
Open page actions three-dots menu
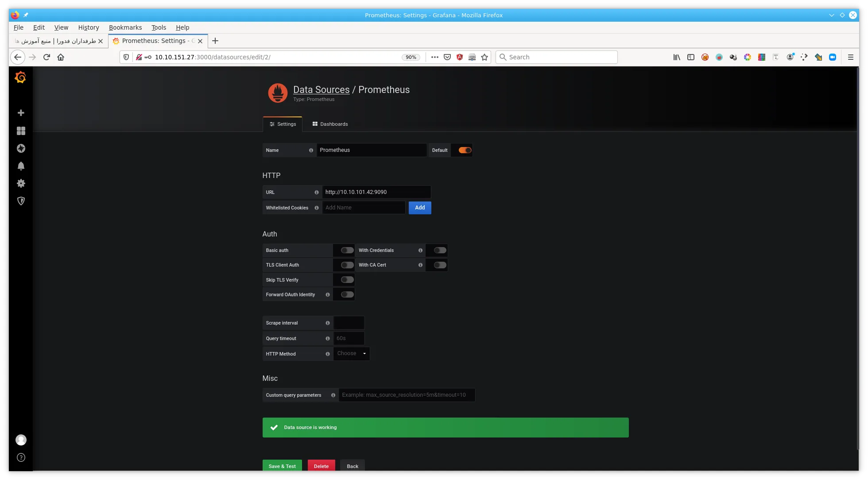point(435,57)
